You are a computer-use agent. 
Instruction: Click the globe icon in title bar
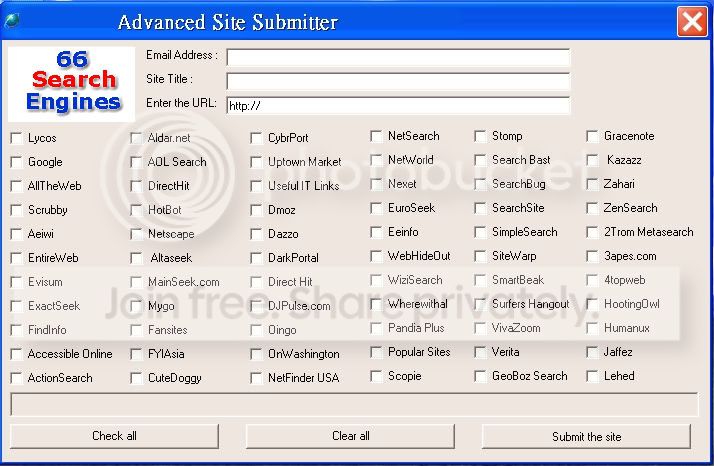(11, 20)
